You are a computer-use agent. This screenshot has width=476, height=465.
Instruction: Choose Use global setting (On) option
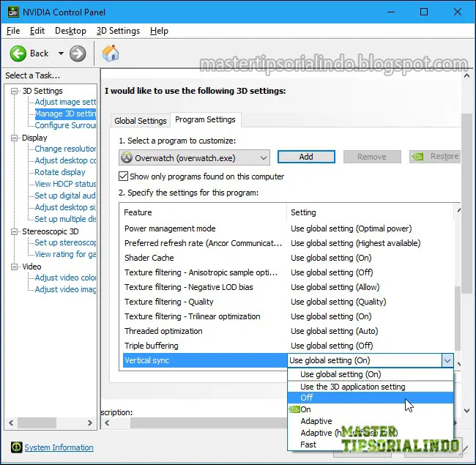(x=371, y=374)
